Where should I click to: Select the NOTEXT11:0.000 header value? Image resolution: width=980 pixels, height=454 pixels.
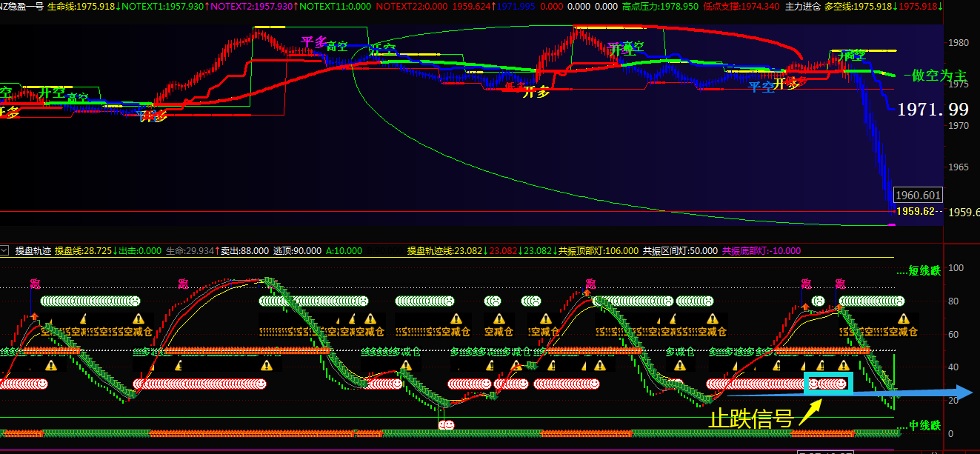tap(335, 6)
